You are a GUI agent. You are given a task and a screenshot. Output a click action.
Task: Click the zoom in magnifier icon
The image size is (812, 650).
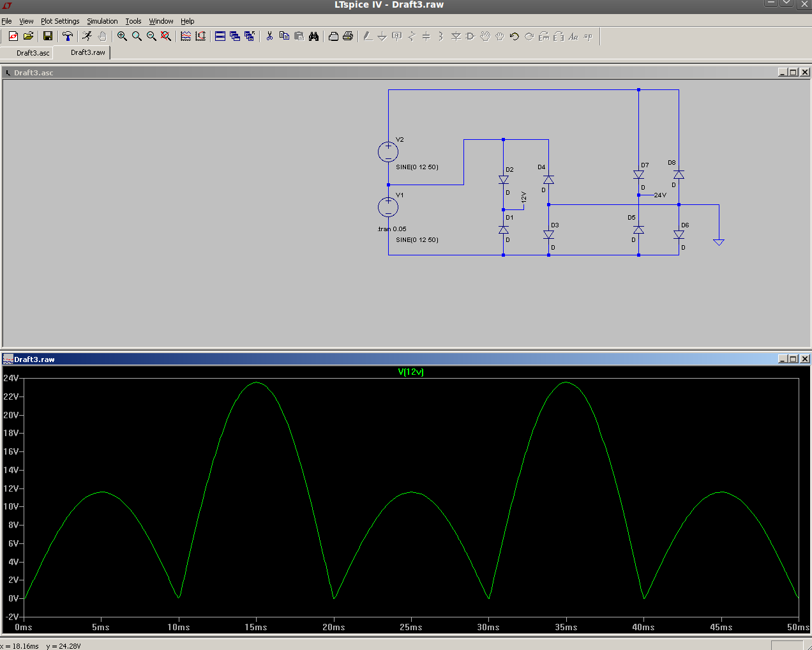(122, 36)
